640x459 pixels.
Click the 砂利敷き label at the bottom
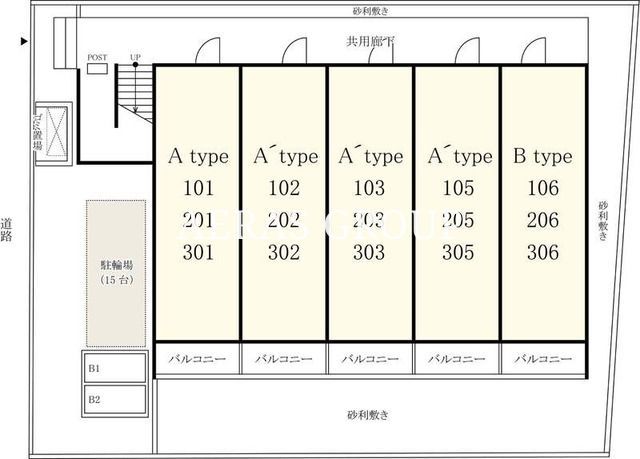tap(368, 415)
